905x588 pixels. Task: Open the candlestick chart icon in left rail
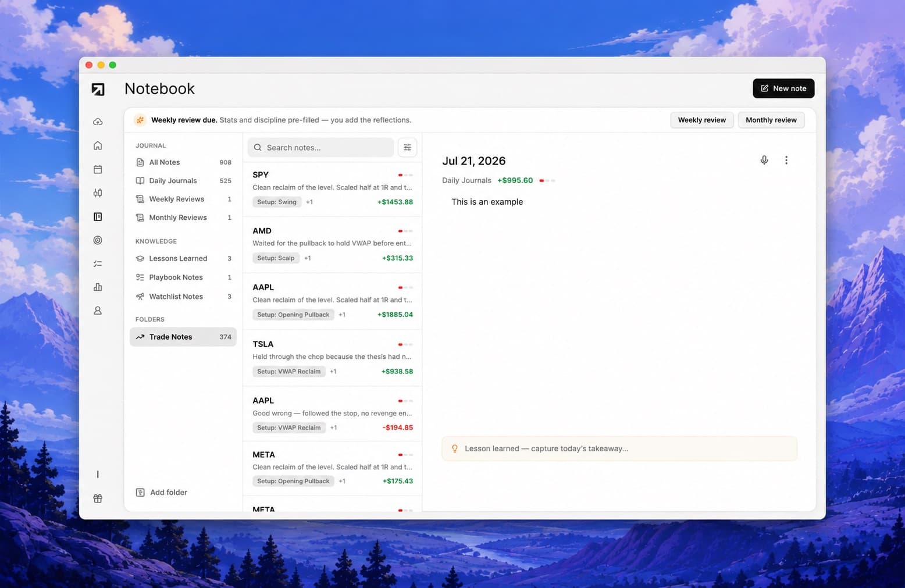(98, 193)
